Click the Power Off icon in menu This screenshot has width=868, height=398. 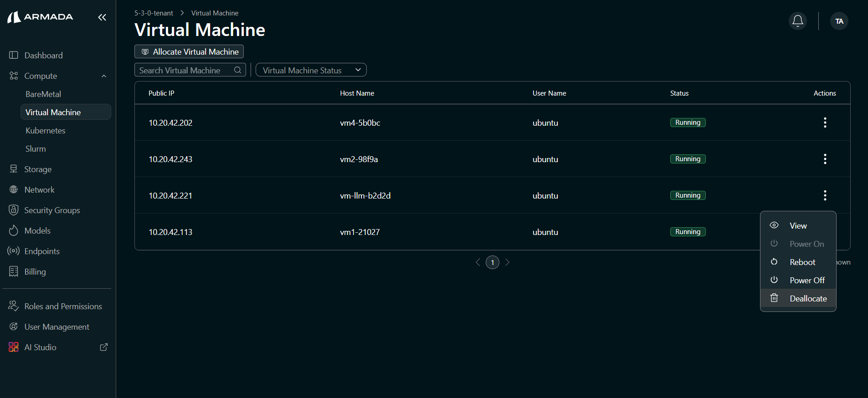click(774, 280)
